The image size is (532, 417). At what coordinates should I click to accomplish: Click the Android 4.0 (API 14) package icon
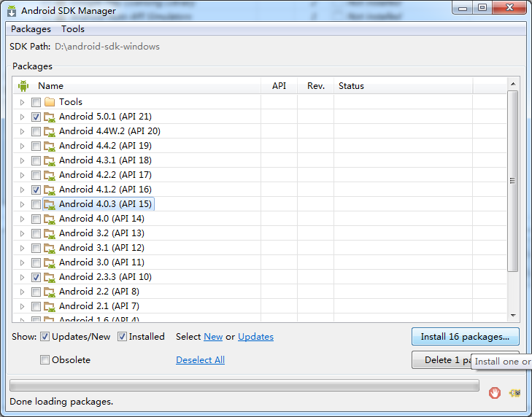pyautogui.click(x=50, y=219)
